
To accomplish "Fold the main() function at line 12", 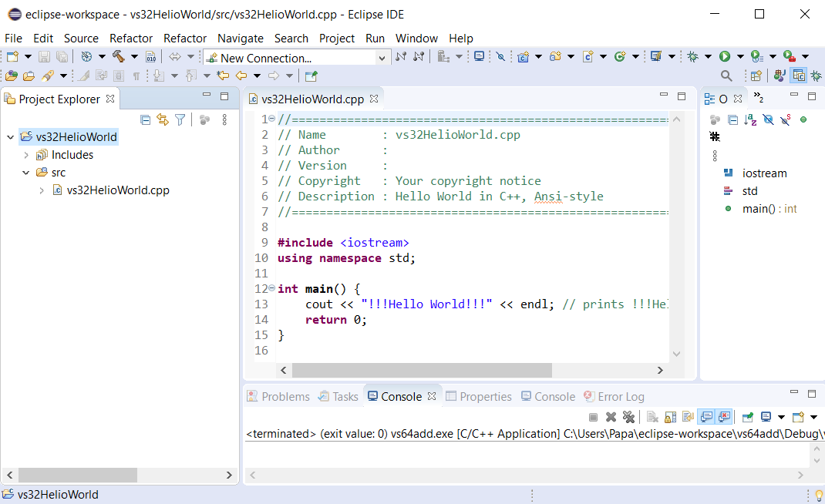I will [x=271, y=287].
